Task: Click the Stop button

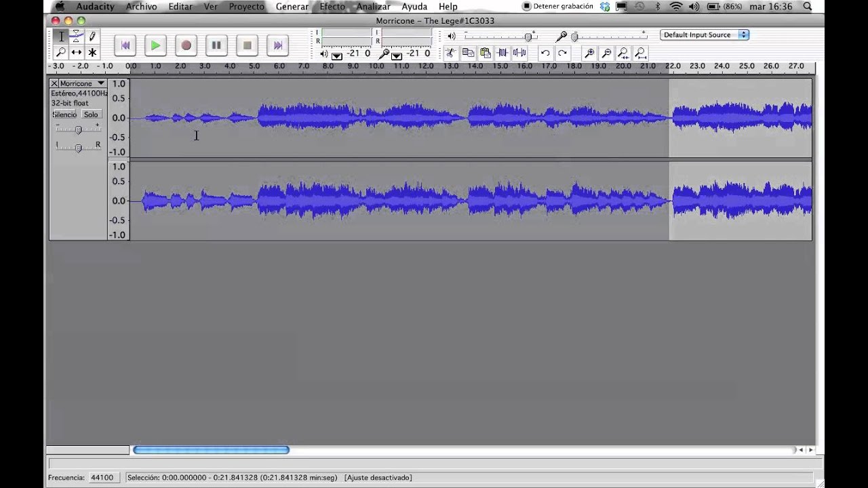Action: point(247,45)
